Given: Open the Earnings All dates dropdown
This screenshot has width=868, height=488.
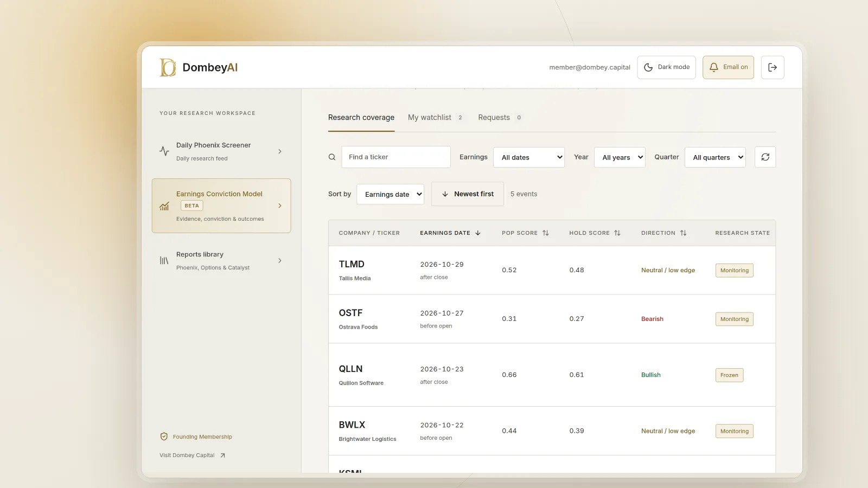Looking at the screenshot, I should (x=529, y=157).
